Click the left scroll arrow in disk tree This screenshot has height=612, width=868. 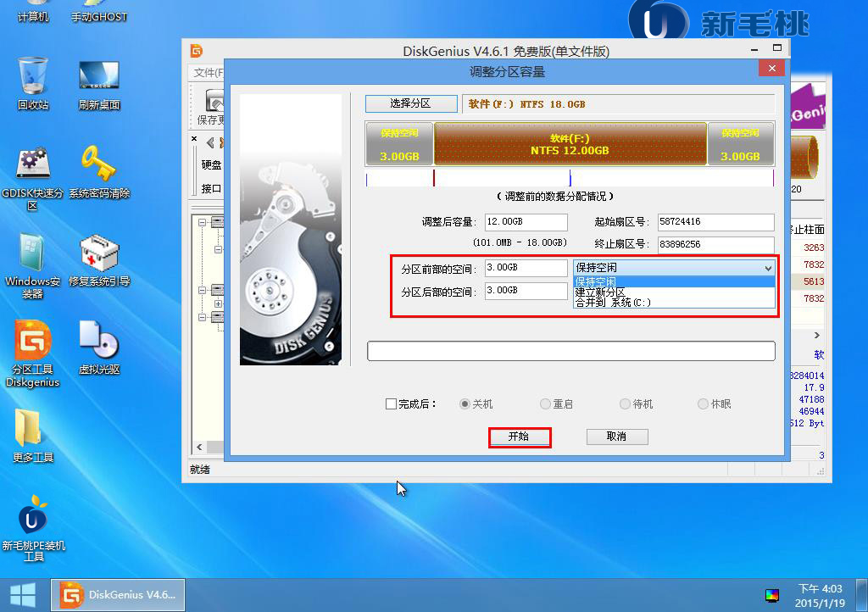pyautogui.click(x=199, y=447)
